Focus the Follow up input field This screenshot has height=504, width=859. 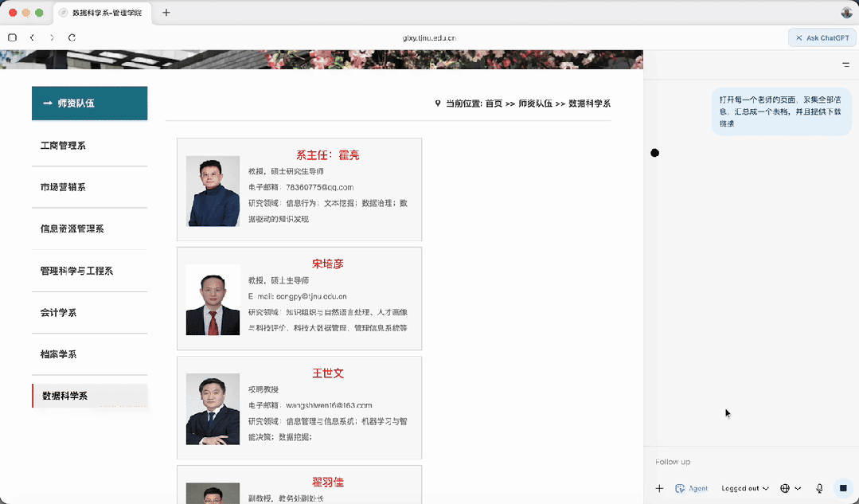751,462
